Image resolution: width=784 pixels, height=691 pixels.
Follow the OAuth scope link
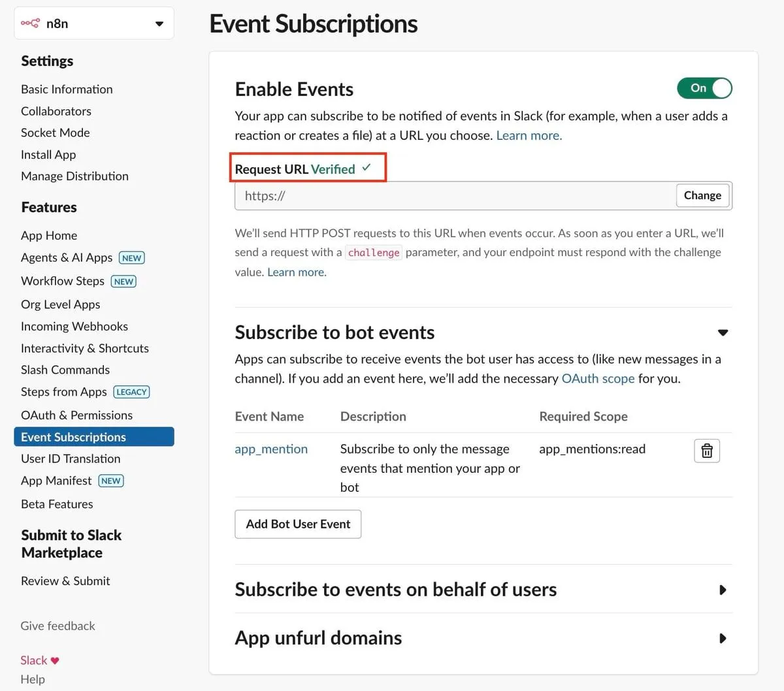pyautogui.click(x=598, y=379)
